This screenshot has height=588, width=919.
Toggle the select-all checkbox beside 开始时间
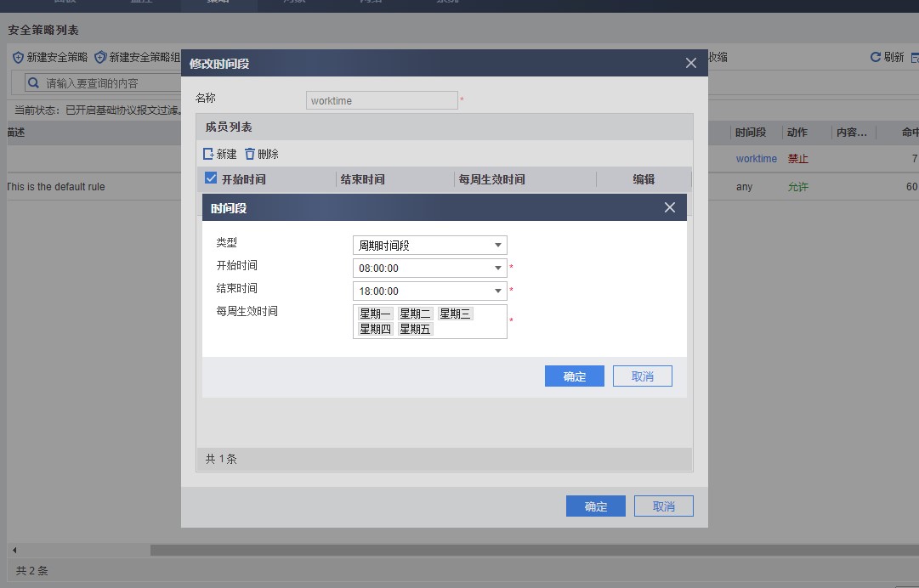pyautogui.click(x=212, y=178)
